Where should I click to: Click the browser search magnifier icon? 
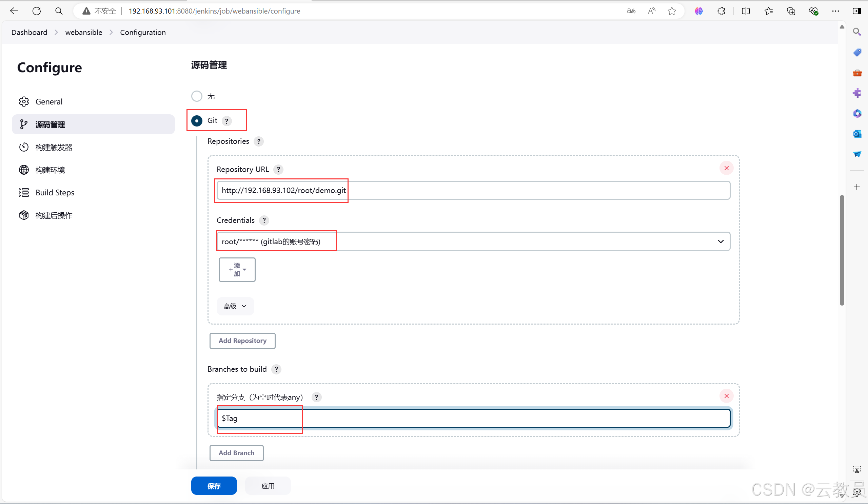coord(59,11)
